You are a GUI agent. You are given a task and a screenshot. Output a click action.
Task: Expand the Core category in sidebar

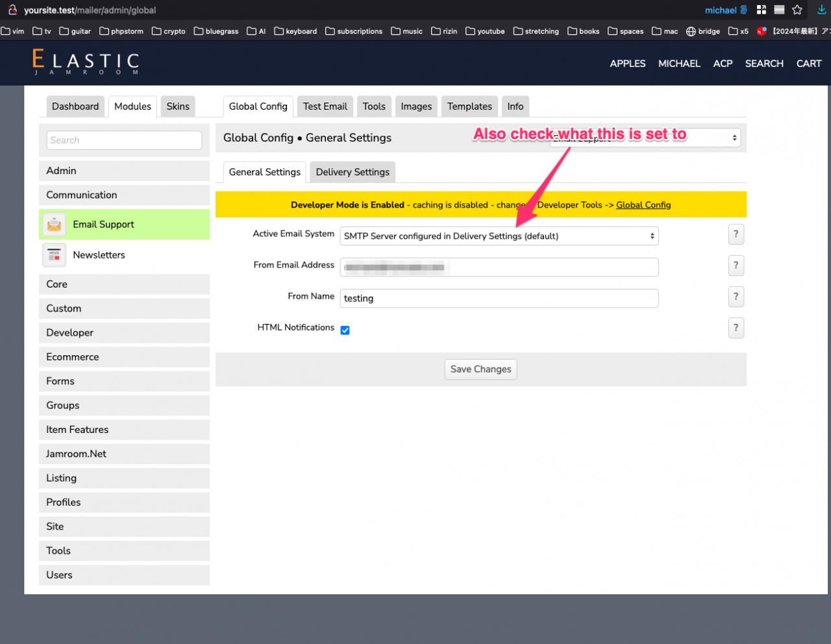point(124,284)
